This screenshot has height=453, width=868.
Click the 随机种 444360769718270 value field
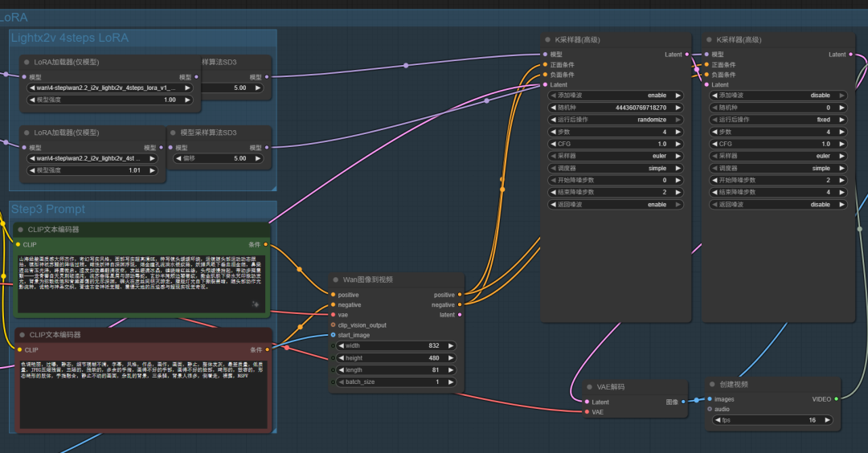[615, 108]
